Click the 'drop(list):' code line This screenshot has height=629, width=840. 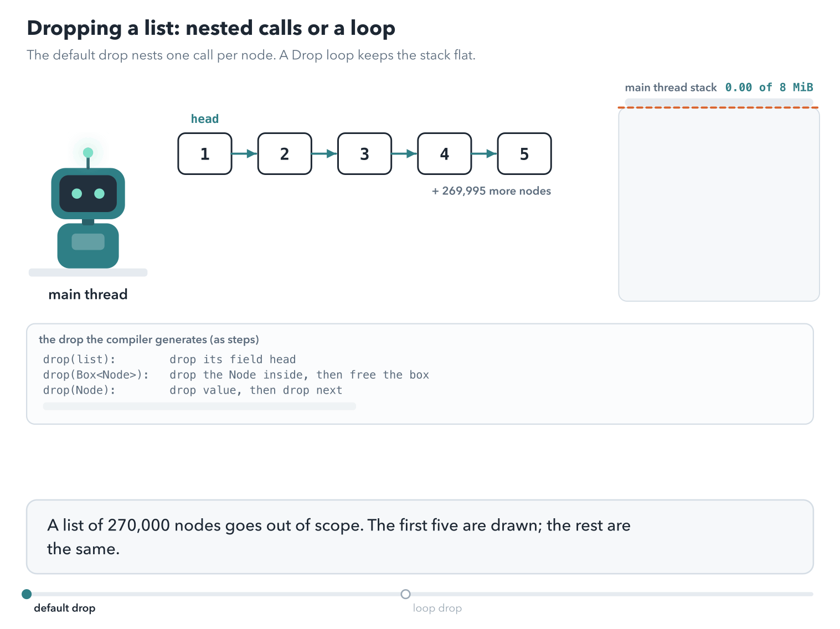[169, 359]
